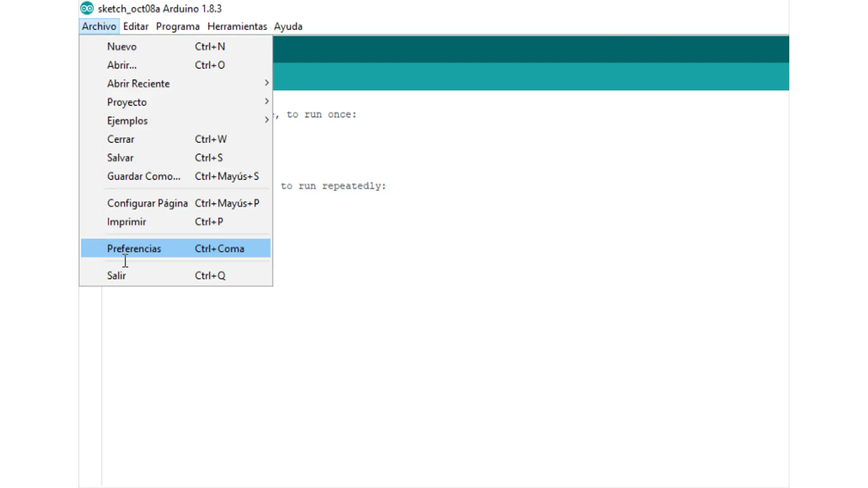The image size is (868, 488).
Task: Open the Ayuda menu
Action: coord(288,26)
